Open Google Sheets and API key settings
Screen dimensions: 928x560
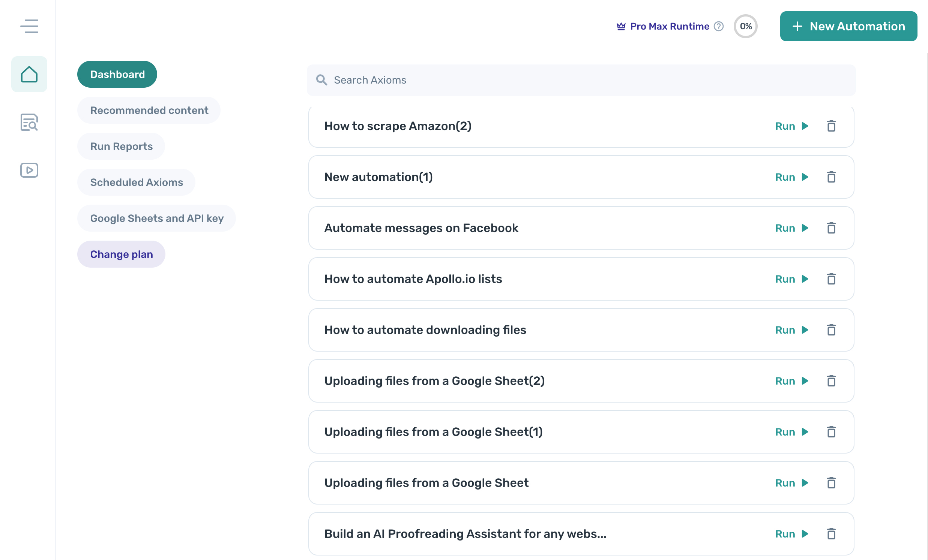click(157, 218)
